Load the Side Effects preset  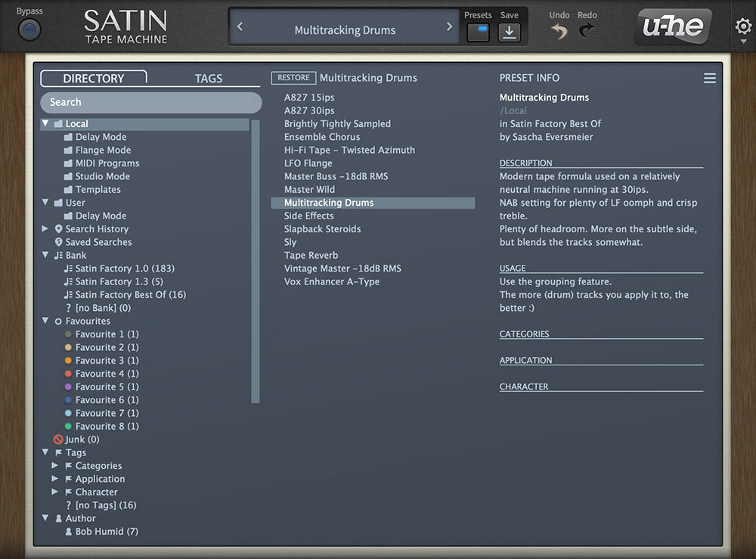309,216
